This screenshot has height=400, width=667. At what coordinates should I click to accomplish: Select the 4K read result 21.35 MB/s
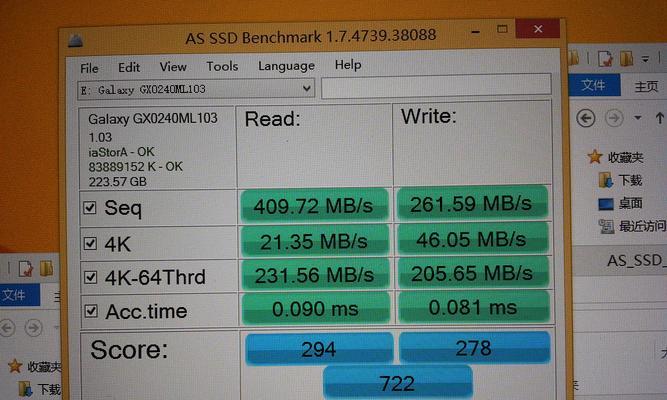point(314,241)
